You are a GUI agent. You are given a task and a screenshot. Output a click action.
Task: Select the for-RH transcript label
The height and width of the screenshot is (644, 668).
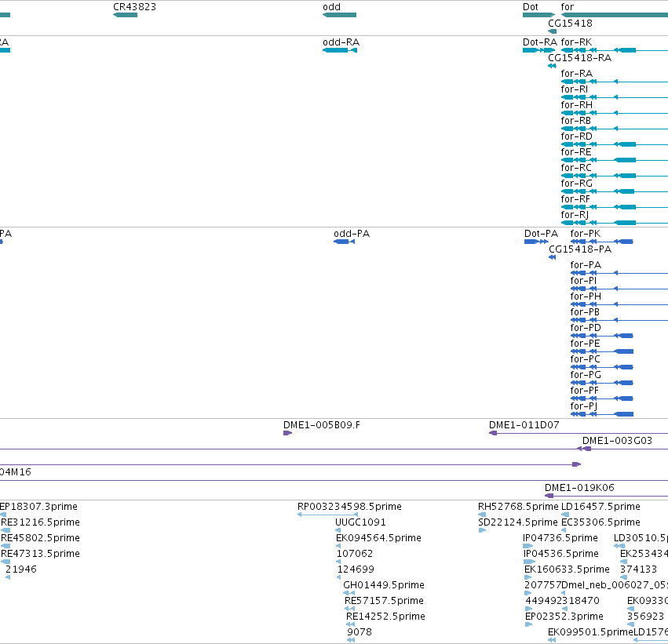[576, 105]
